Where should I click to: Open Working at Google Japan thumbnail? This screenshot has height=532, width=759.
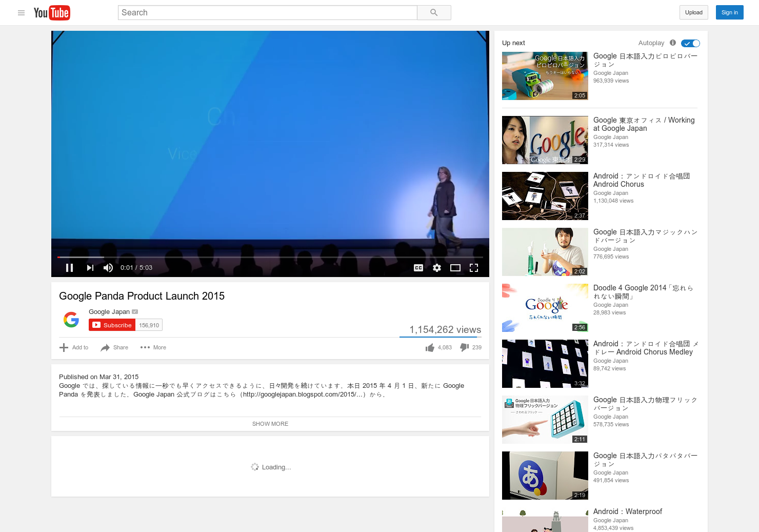(545, 140)
